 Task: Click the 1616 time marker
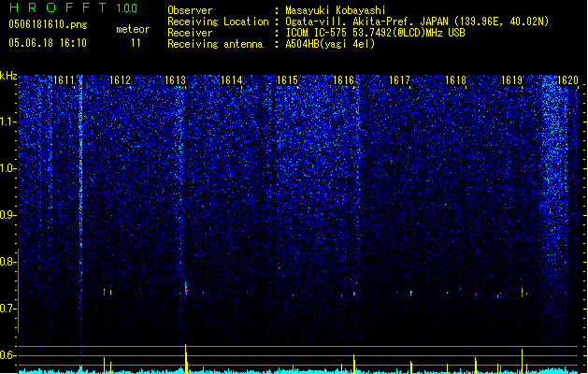click(x=343, y=80)
